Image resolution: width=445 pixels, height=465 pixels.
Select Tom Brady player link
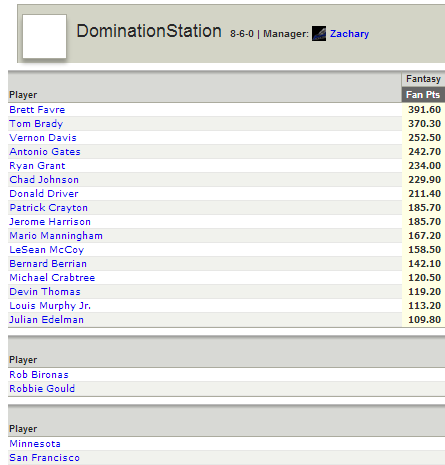(x=36, y=124)
